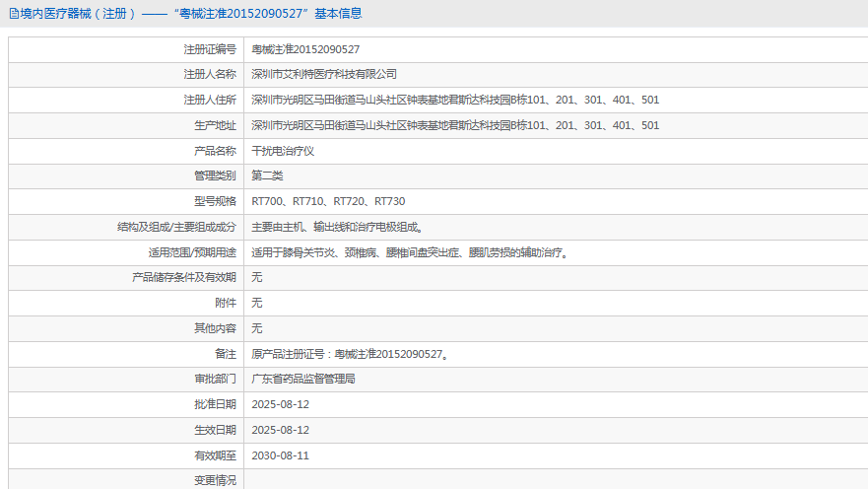
Task: Select 广东省药品监督管理局
Action: [x=303, y=379]
